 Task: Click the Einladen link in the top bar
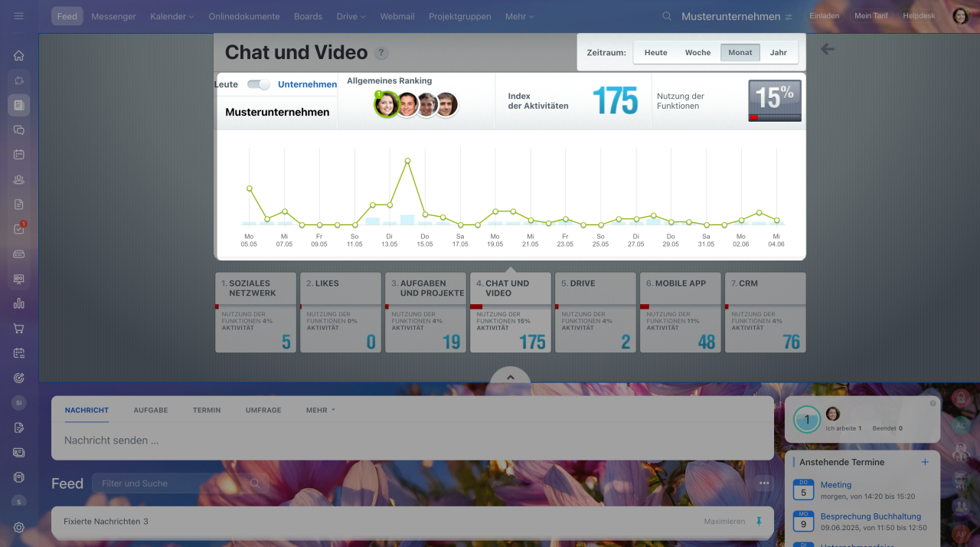pyautogui.click(x=825, y=16)
